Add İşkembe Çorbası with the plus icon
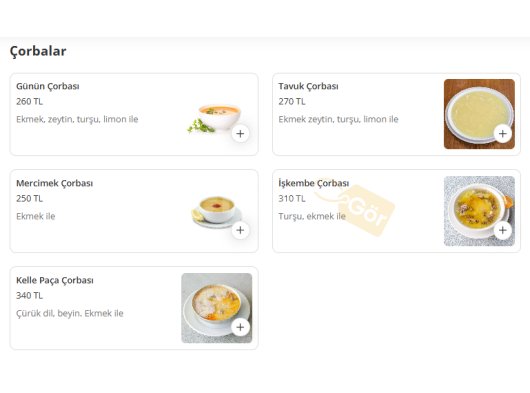Viewport: 530px width, 393px height. [503, 230]
